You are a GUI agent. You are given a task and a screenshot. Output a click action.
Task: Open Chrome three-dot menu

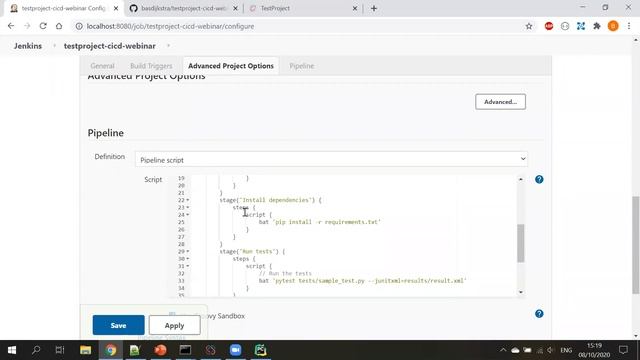629,26
